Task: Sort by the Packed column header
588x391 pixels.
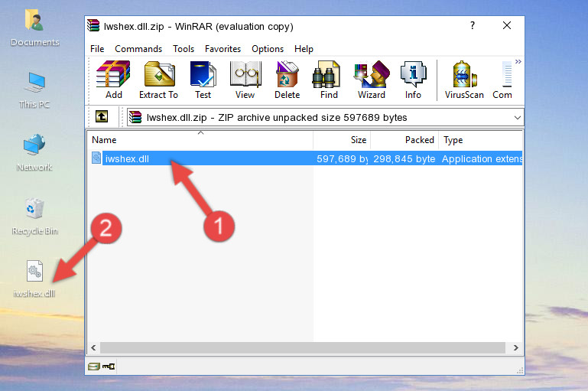Action: click(404, 140)
